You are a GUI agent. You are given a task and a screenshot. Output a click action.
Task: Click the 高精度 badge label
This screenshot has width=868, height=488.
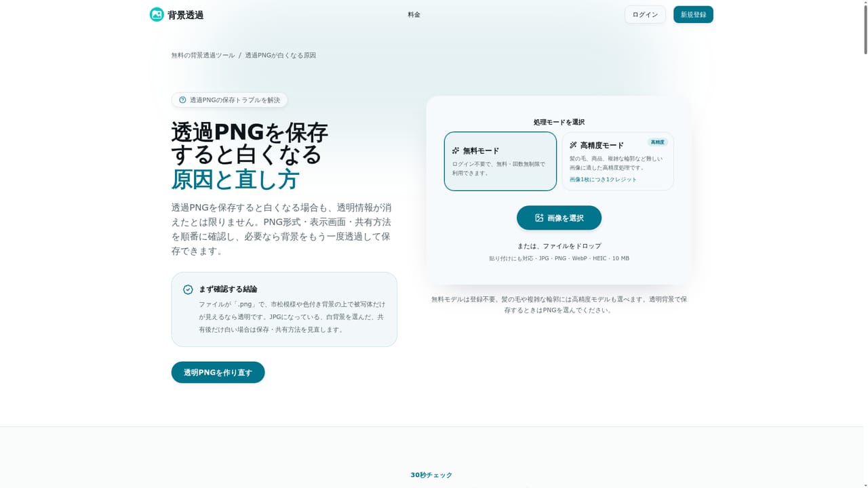point(658,142)
